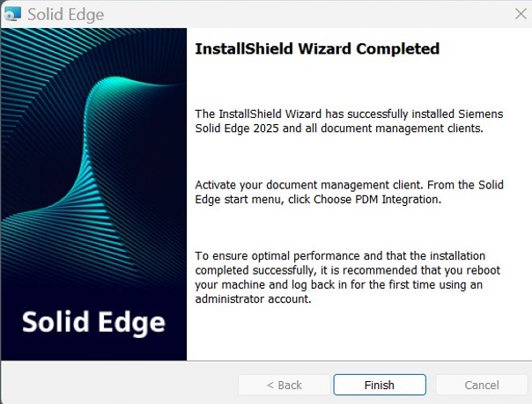Screen dimensions: 532x404
Task: Click the installer icon in the title bar
Action: 12,14
